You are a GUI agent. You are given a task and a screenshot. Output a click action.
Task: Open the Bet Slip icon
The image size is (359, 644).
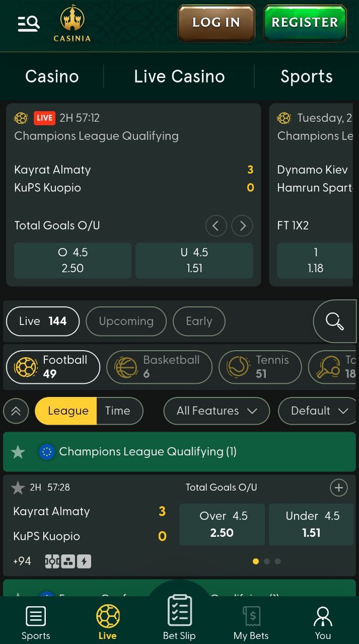179,617
